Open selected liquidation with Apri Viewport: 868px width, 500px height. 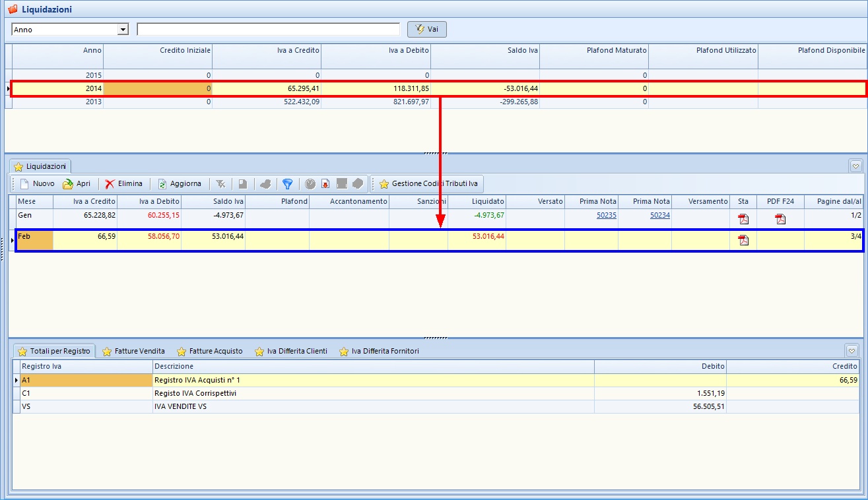tap(77, 184)
